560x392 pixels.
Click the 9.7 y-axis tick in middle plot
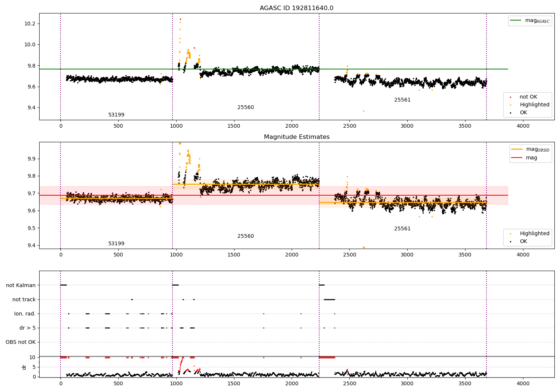[x=31, y=194]
